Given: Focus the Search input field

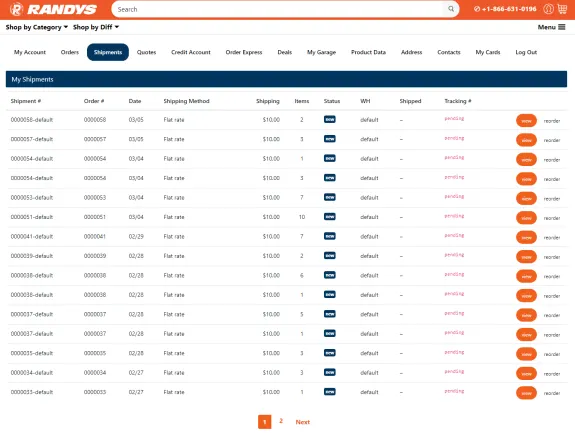Looking at the screenshot, I should [279, 9].
